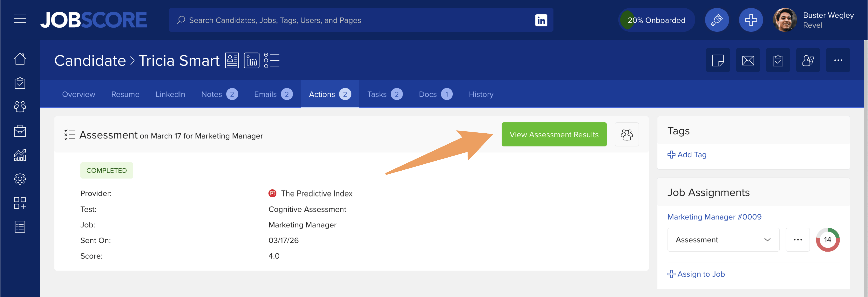Open Candidates people icon in sidebar
This screenshot has width=868, height=297.
tap(20, 107)
